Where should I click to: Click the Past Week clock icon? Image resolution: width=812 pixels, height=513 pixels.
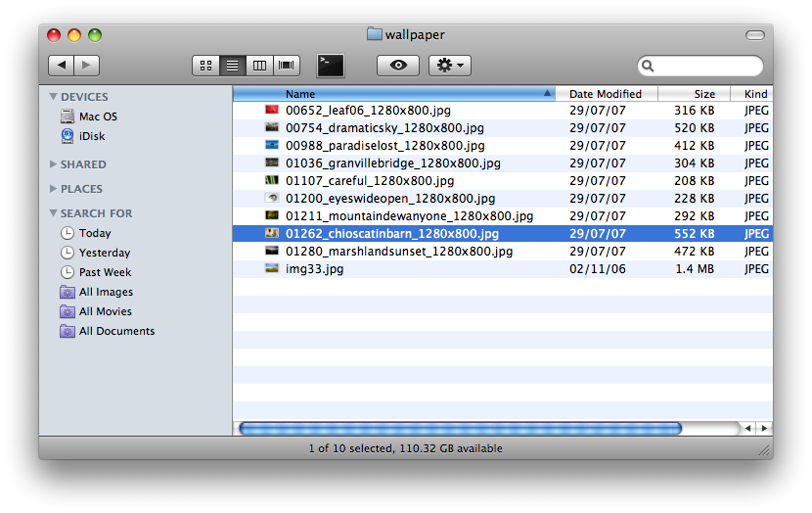[68, 272]
